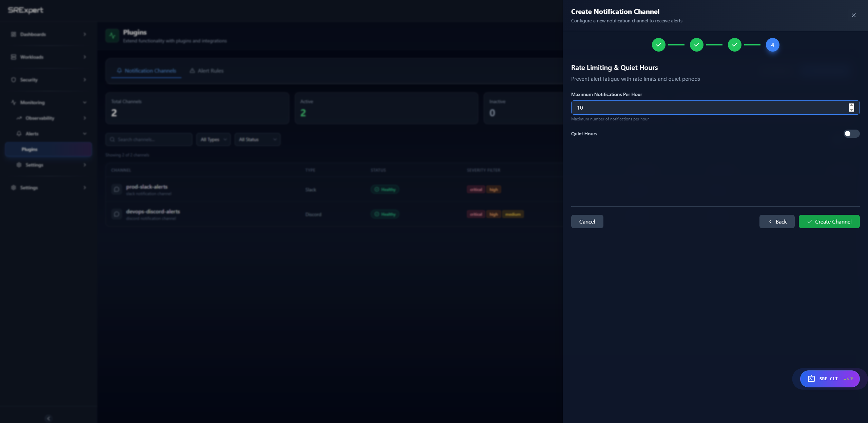
Task: Click the Slack icon next to prod-slack-alerts
Action: [x=116, y=190]
